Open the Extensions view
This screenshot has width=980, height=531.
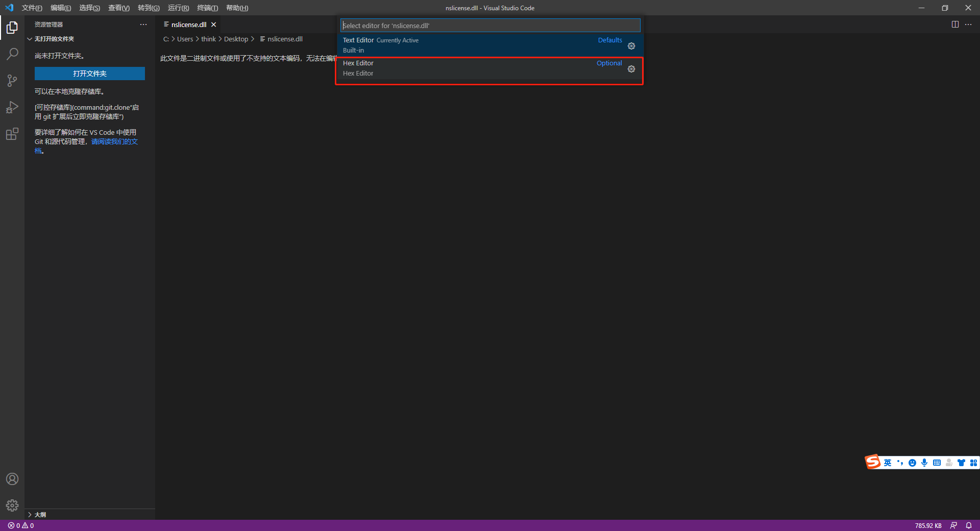tap(12, 134)
